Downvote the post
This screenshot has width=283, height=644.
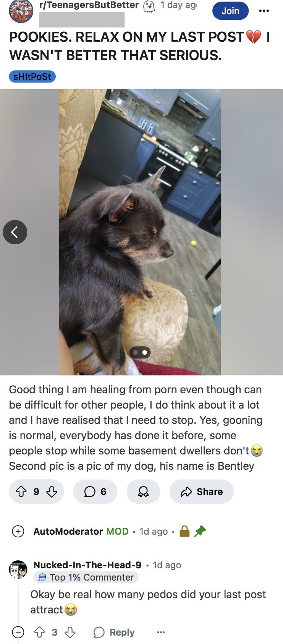coord(52,492)
